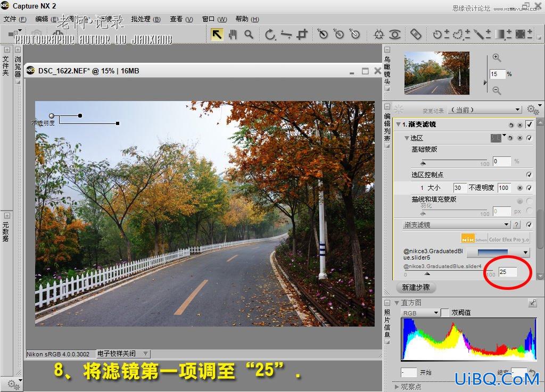This screenshot has height=392, width=545.
Task: Reset the 选区 section with undo arrow
Action: click(x=510, y=138)
